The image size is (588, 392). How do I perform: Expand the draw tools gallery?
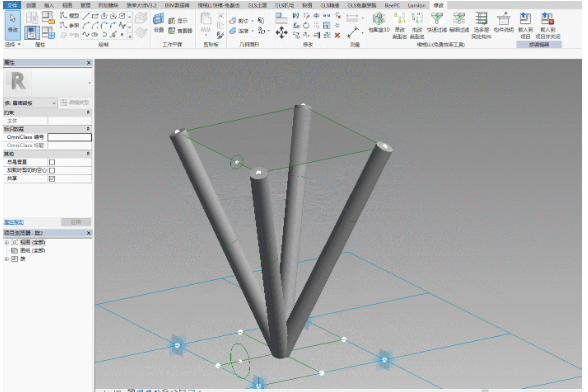pos(129,36)
